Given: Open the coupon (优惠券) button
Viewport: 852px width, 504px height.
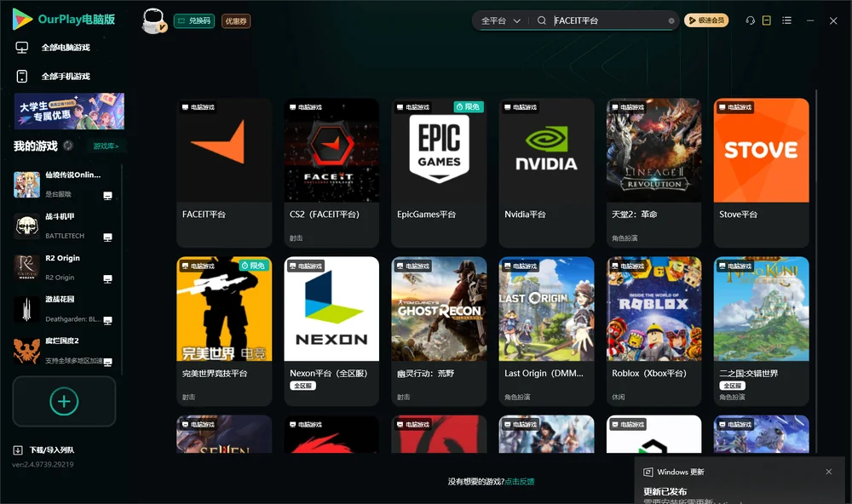Looking at the screenshot, I should click(236, 20).
